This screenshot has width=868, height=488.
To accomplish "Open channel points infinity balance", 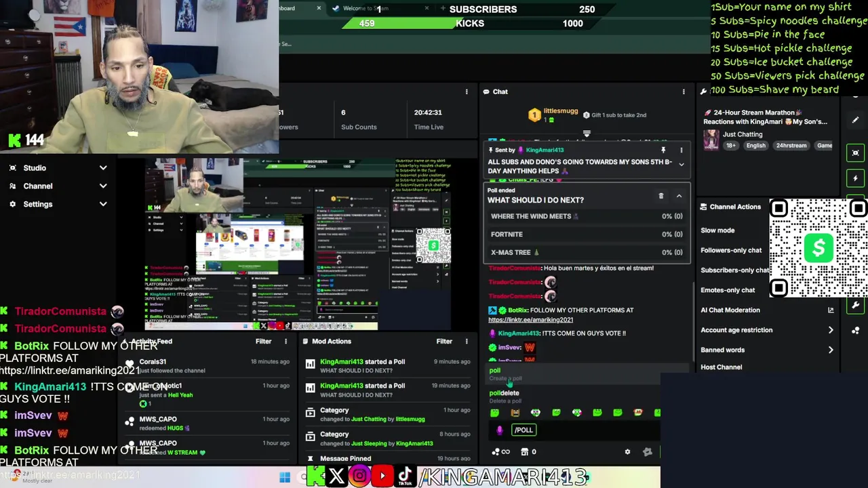I will [500, 451].
